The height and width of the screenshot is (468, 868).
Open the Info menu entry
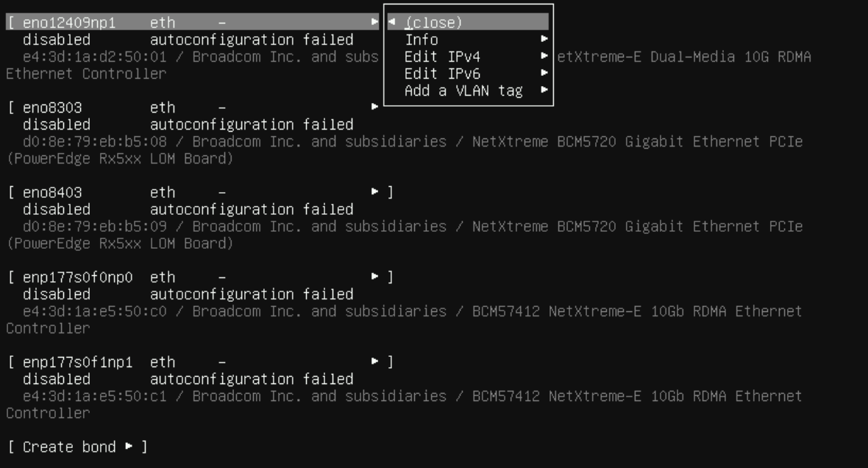[421, 39]
